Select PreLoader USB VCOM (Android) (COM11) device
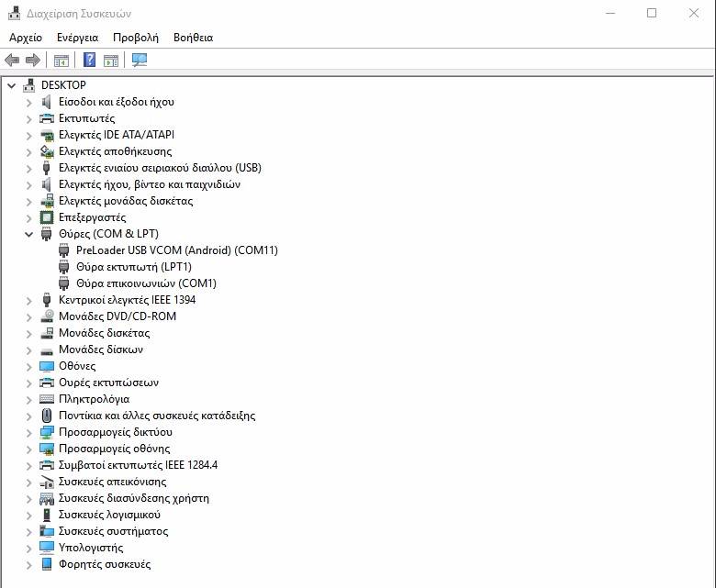This screenshot has width=716, height=588. pyautogui.click(x=176, y=250)
